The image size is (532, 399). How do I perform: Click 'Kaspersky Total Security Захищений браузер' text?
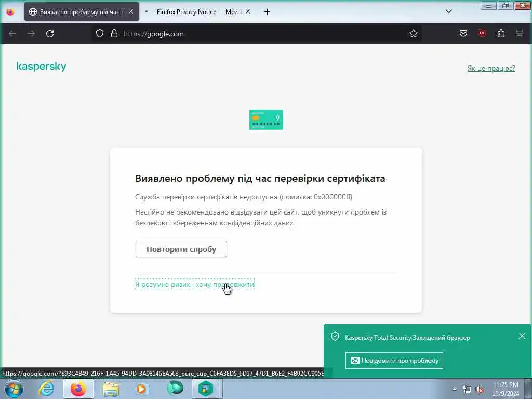pos(407,338)
